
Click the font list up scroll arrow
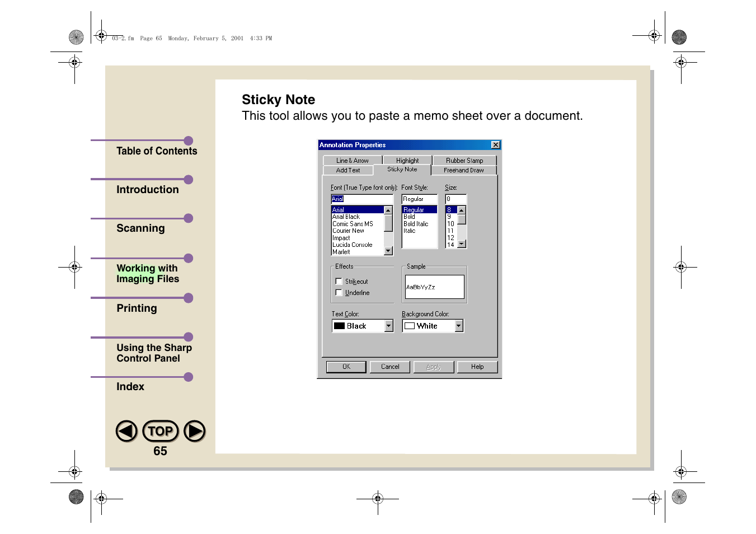(388, 210)
